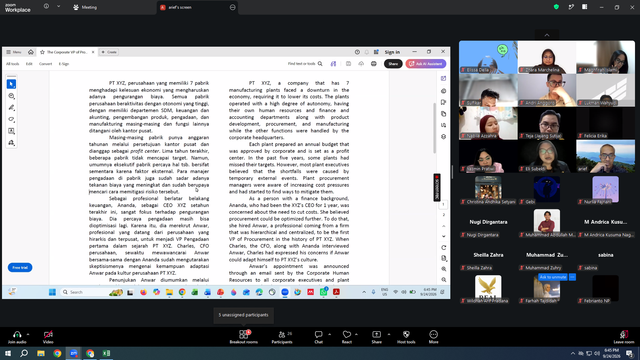This screenshot has width=640, height=360.
Task: Open Host tools shield icon
Action: coord(406,337)
